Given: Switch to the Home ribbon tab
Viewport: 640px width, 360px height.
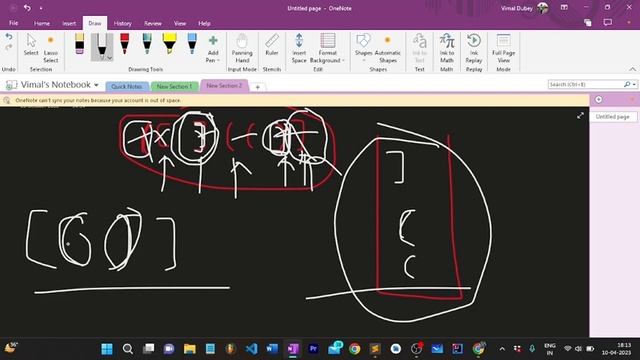Looking at the screenshot, I should (42, 23).
